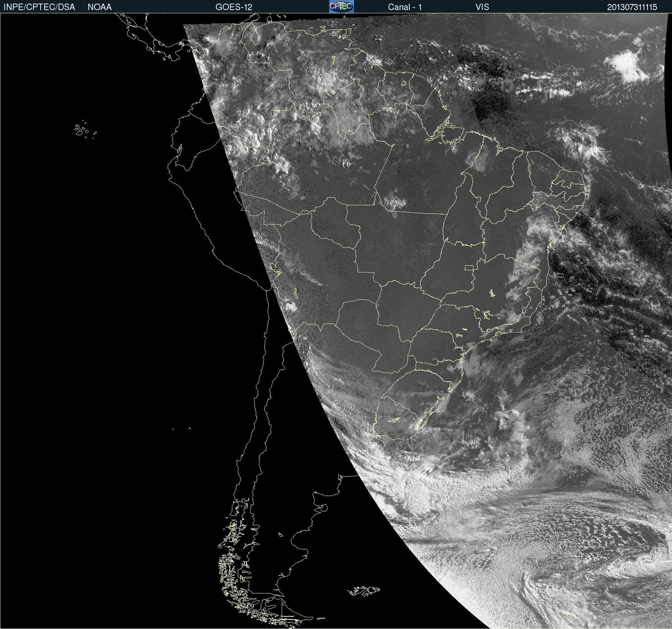Viewport: 672px width, 629px height.
Task: Click the CPTEC logo in header
Action: point(341,6)
